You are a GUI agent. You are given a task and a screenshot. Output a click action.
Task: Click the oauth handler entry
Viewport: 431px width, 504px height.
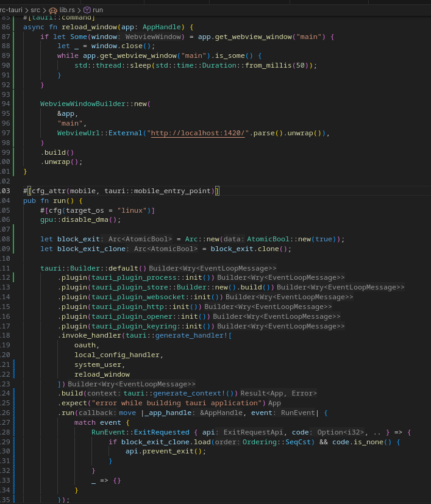point(85,345)
